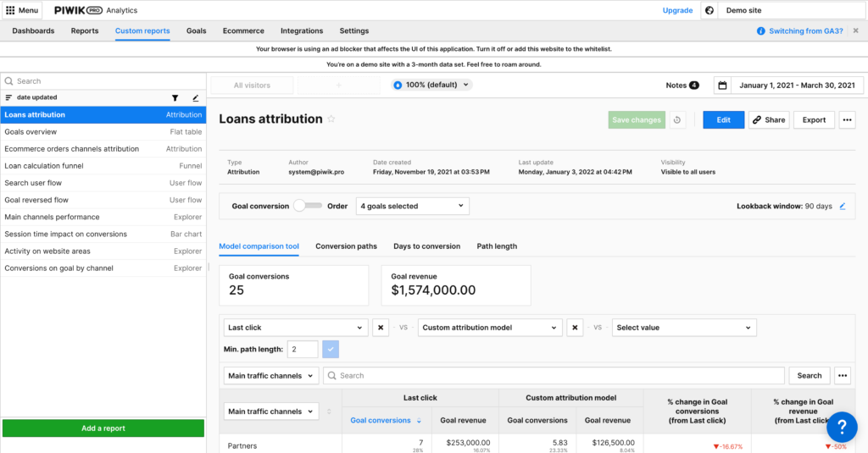The width and height of the screenshot is (868, 453).
Task: Click the filter icon in the reports sidebar
Action: (175, 98)
